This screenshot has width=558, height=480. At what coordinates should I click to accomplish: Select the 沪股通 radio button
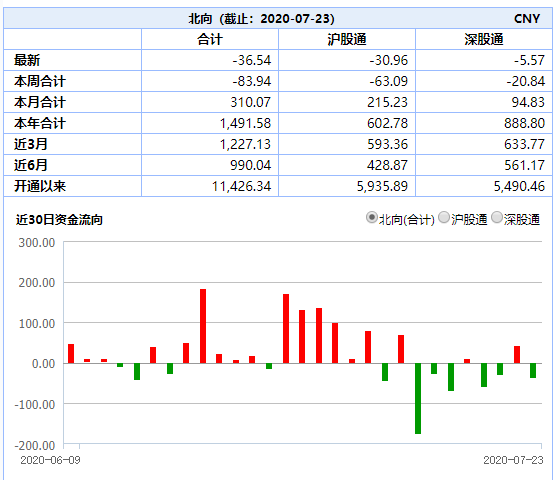point(444,217)
